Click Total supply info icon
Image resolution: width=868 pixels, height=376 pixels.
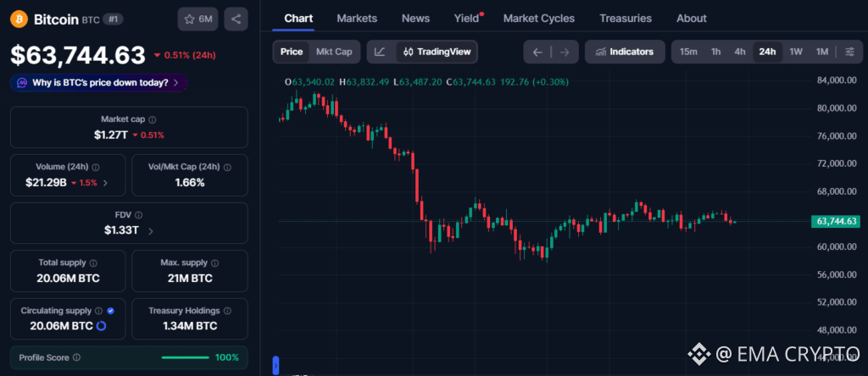click(x=93, y=263)
